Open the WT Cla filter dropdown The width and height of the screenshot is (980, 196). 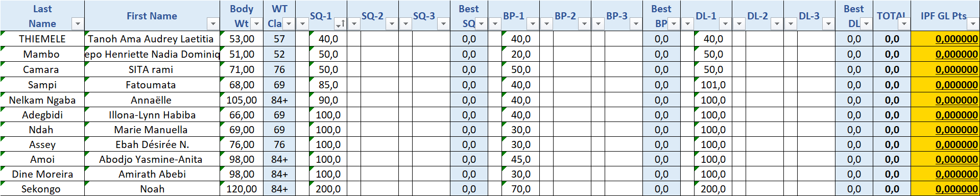coord(289,24)
